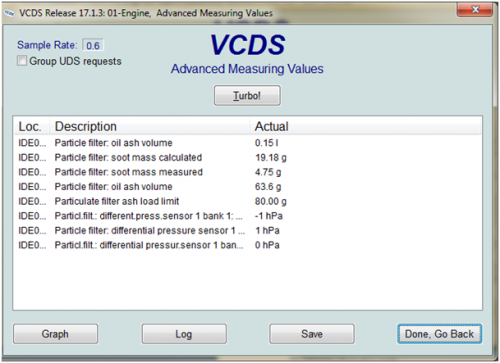Screen dimensions: 500x363
Task: Close the Advanced Measuring Values window
Action: pyautogui.click(x=475, y=9)
